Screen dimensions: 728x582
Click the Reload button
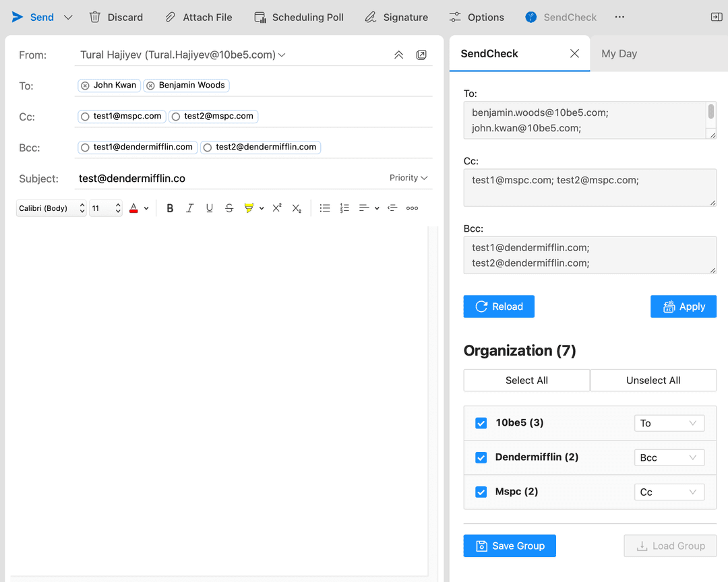(499, 306)
